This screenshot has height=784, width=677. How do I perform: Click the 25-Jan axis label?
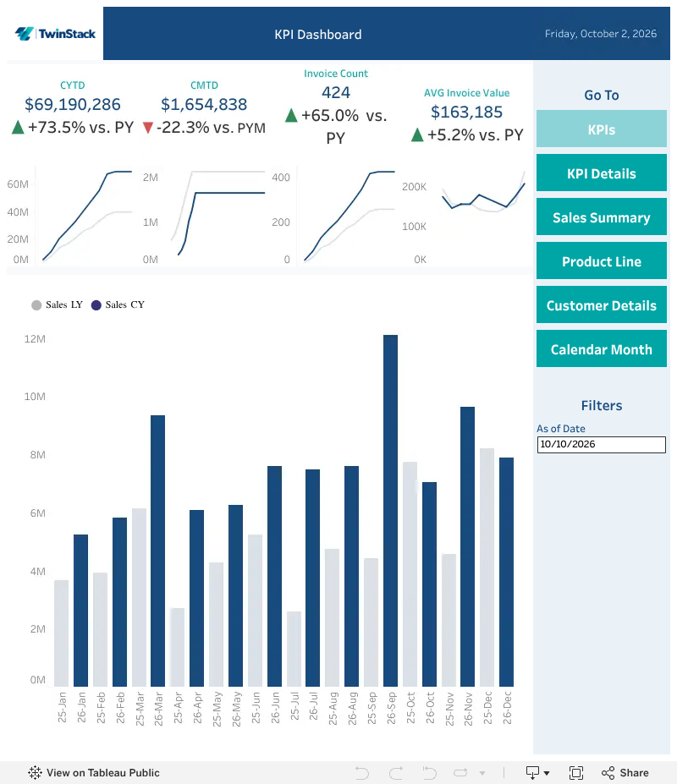pos(62,708)
